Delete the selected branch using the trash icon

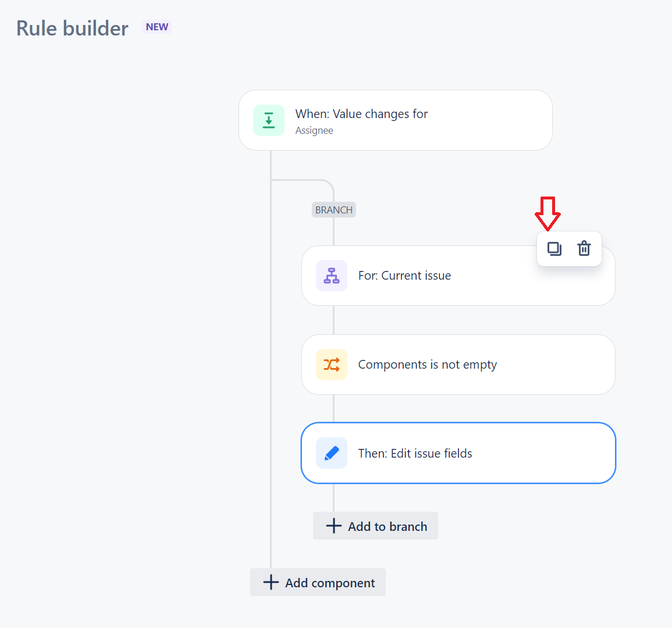tap(584, 248)
